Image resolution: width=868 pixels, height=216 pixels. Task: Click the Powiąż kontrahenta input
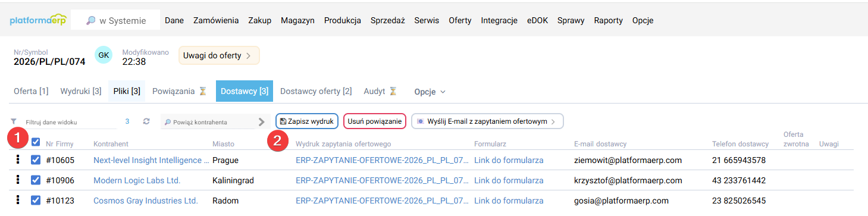point(208,122)
